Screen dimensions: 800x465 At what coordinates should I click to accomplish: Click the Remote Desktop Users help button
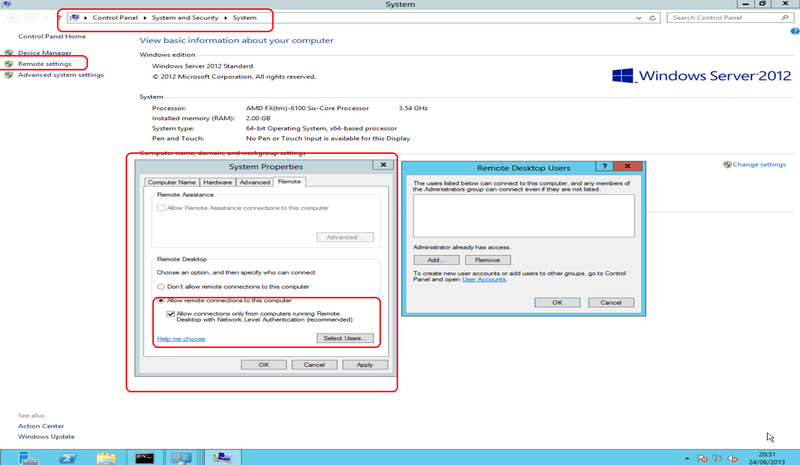tap(604, 166)
